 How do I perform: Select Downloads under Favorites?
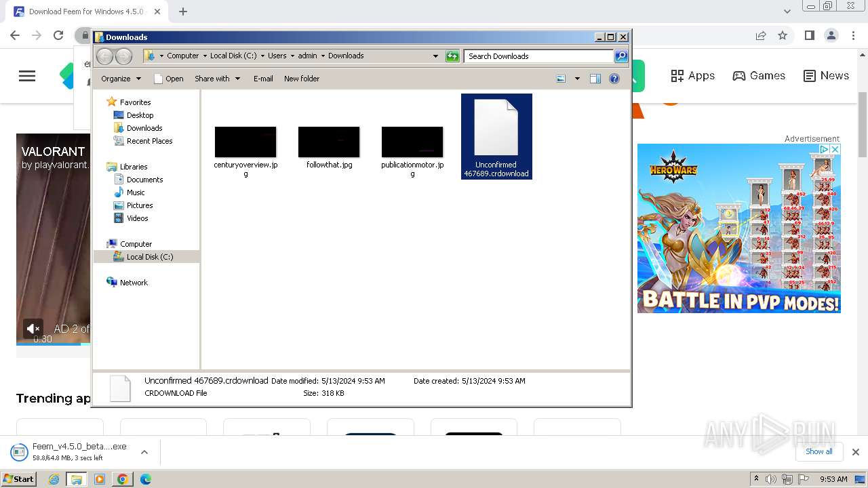coord(144,128)
